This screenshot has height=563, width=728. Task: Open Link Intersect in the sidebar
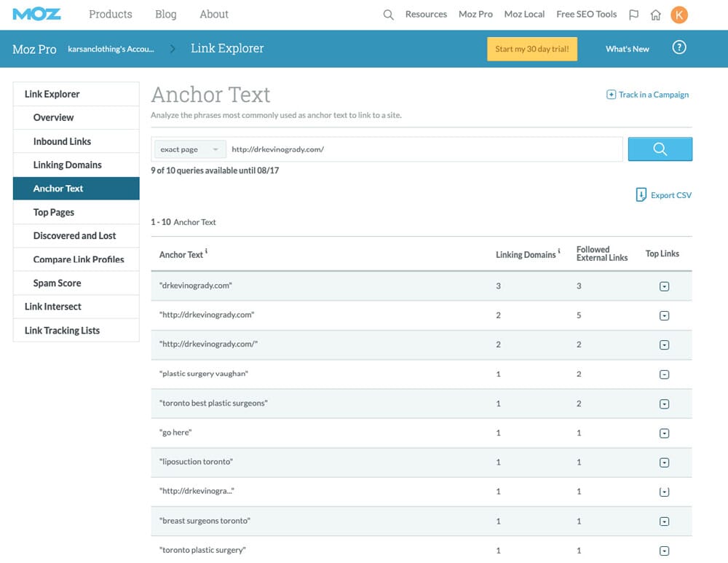[76, 307]
